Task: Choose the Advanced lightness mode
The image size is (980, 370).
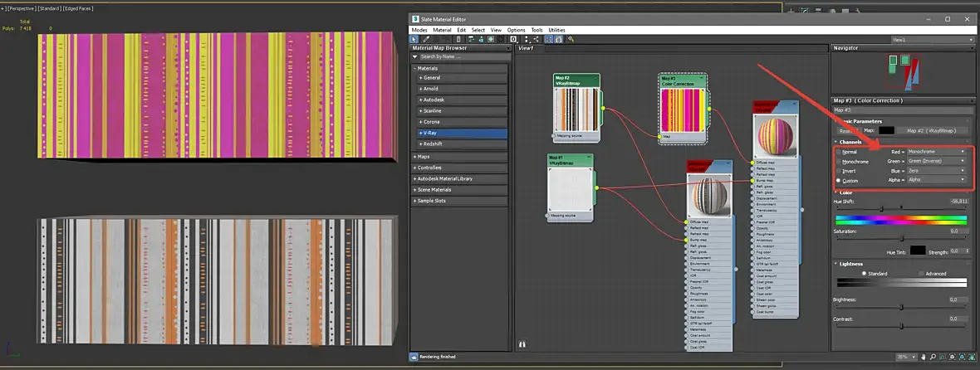Action: 921,273
